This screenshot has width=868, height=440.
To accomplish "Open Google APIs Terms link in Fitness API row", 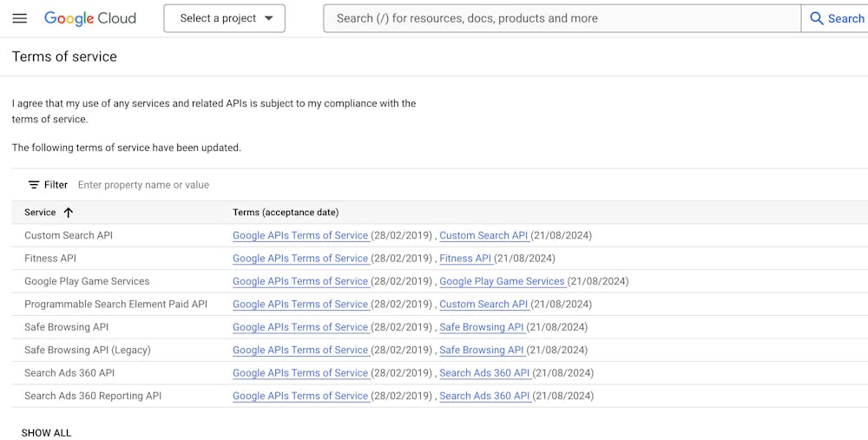I will pyautogui.click(x=301, y=259).
